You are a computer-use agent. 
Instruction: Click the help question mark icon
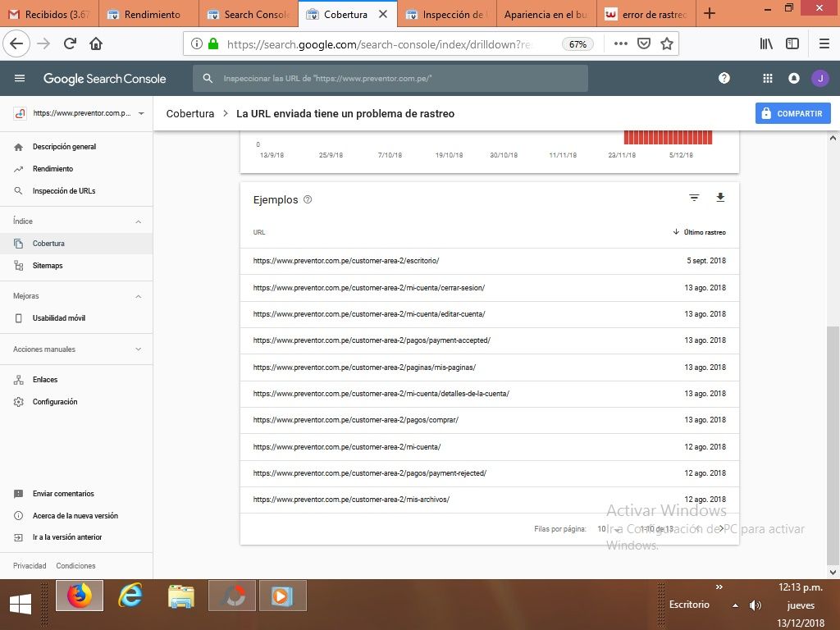pyautogui.click(x=724, y=78)
